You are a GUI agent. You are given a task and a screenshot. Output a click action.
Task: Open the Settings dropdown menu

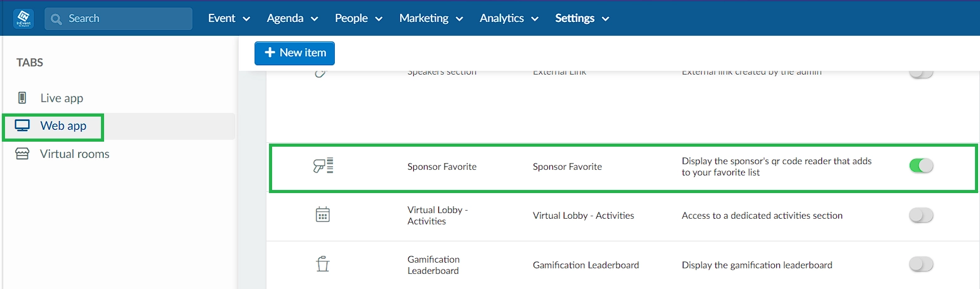[x=582, y=18]
